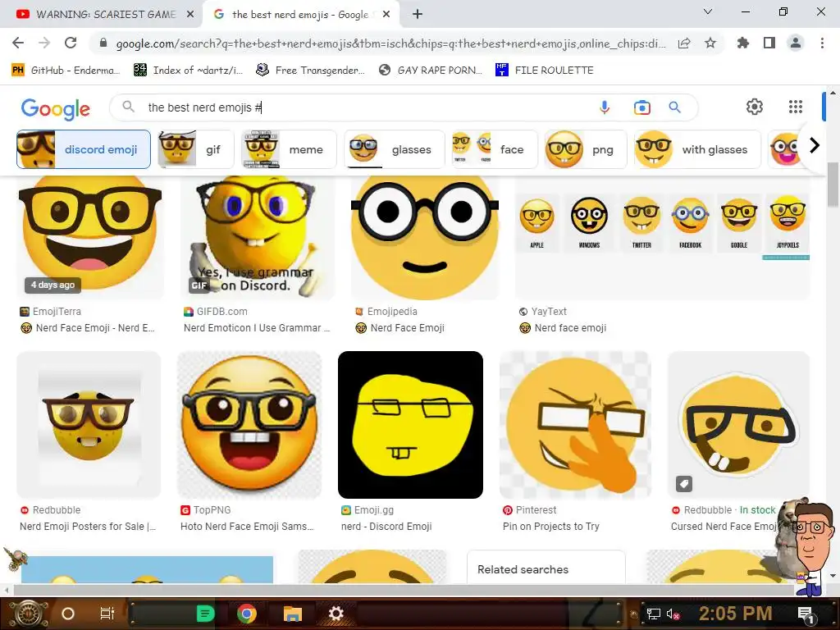
Task: Open the notification center icon
Action: [806, 614]
